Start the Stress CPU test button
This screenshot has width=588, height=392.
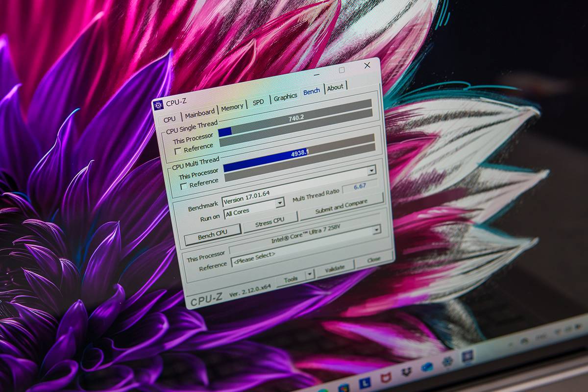coord(270,222)
